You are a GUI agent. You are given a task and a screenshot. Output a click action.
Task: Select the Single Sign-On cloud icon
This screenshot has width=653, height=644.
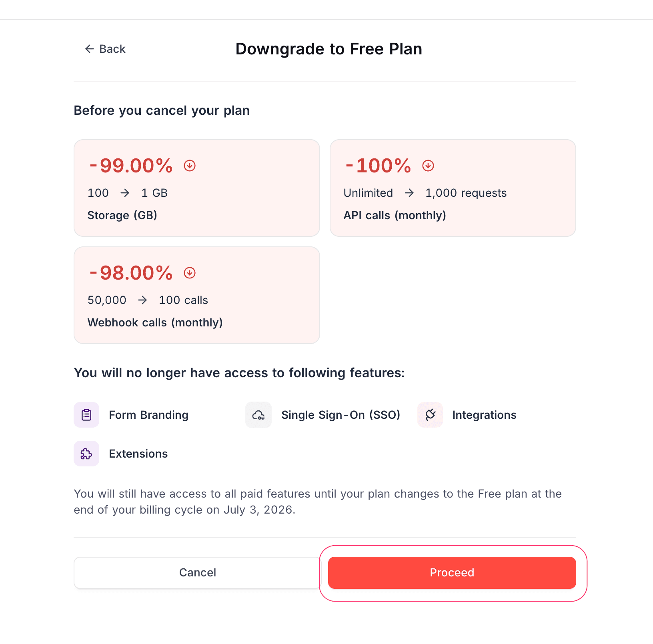[258, 415]
